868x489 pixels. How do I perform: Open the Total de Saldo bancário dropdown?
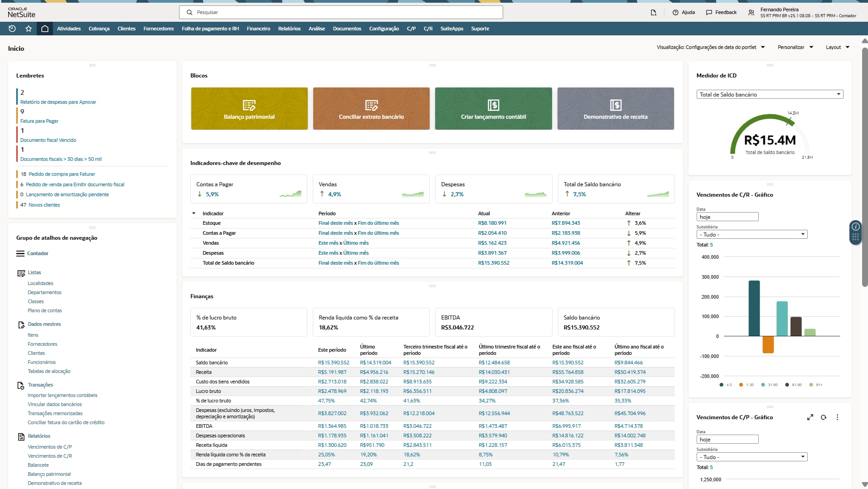pos(769,95)
